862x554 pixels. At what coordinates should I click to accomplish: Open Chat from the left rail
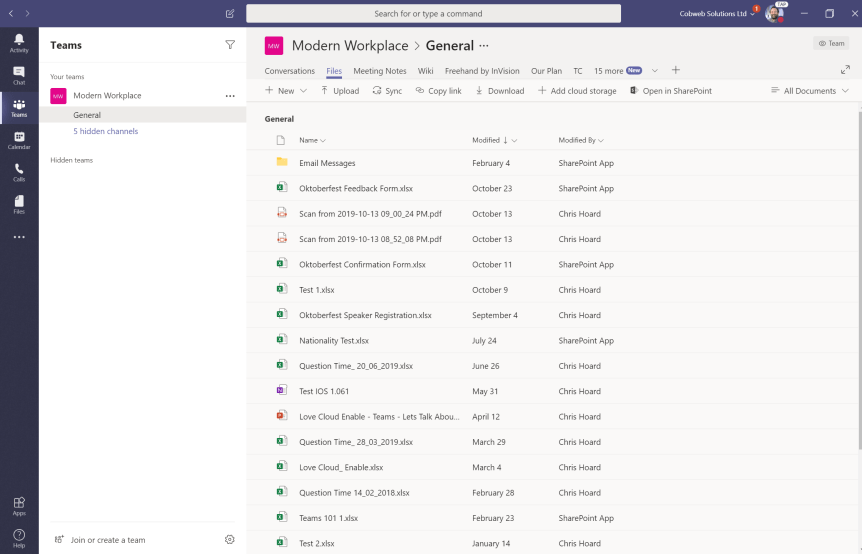19,74
